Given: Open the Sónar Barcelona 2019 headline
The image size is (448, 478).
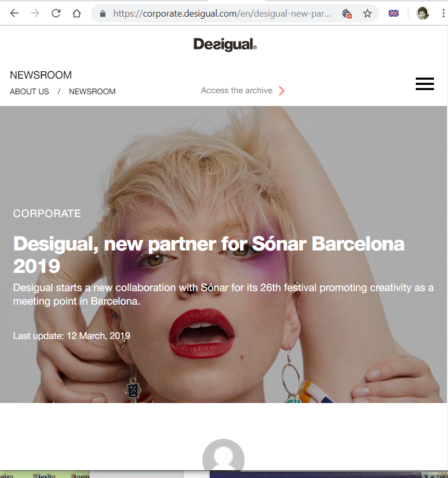Looking at the screenshot, I should [209, 255].
